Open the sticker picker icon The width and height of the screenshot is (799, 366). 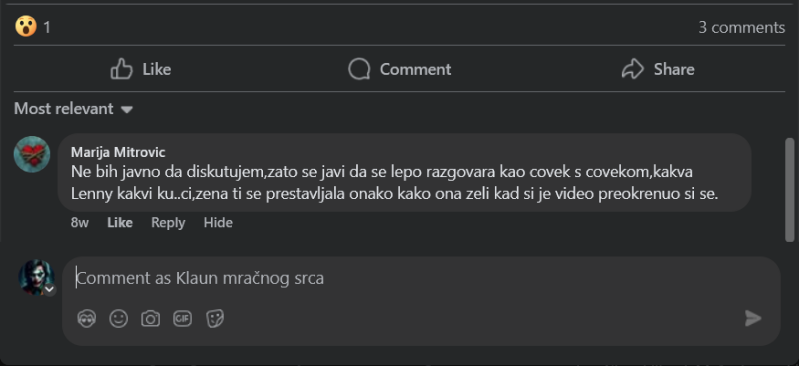(215, 319)
